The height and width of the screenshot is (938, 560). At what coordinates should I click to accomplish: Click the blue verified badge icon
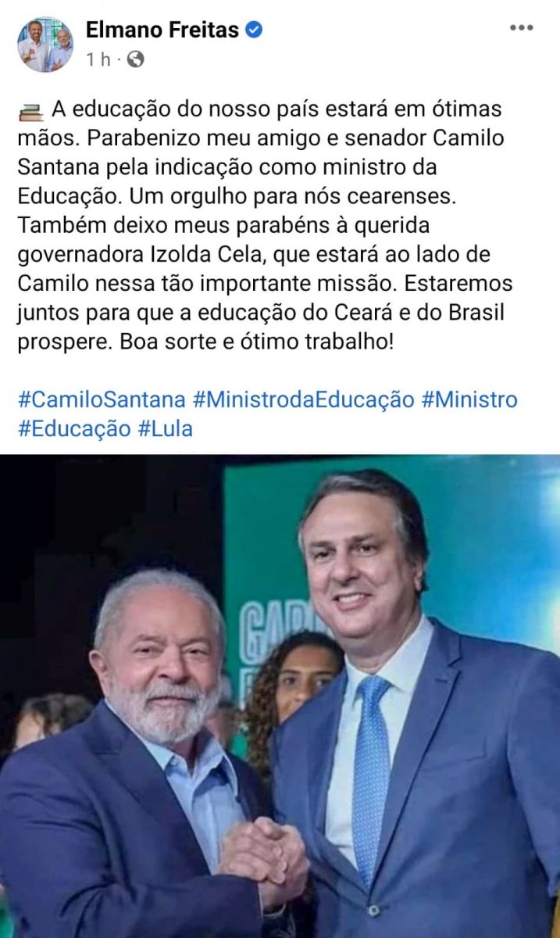coord(254,30)
